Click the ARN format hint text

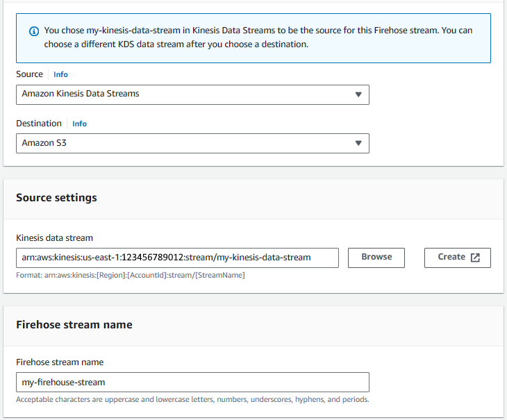[x=131, y=276]
